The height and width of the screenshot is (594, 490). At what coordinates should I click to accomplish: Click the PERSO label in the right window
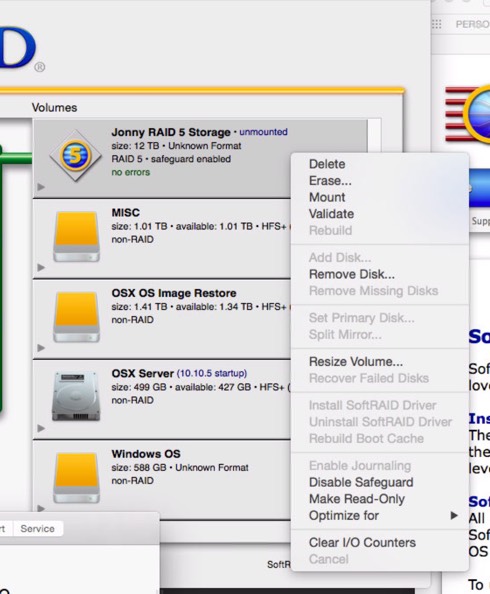pos(473,24)
